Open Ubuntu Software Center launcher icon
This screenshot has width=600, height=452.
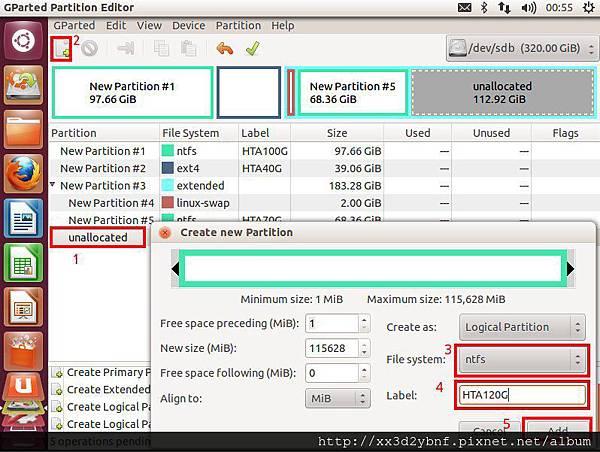23,352
